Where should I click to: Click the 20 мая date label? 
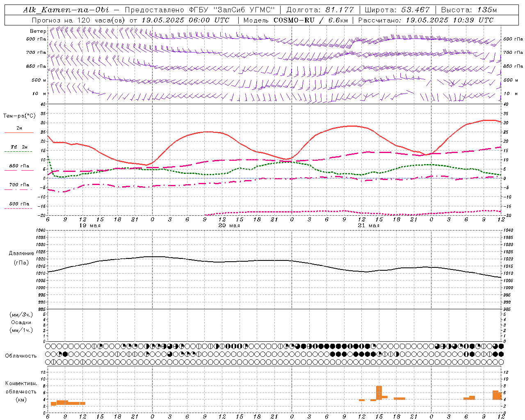tap(229, 226)
